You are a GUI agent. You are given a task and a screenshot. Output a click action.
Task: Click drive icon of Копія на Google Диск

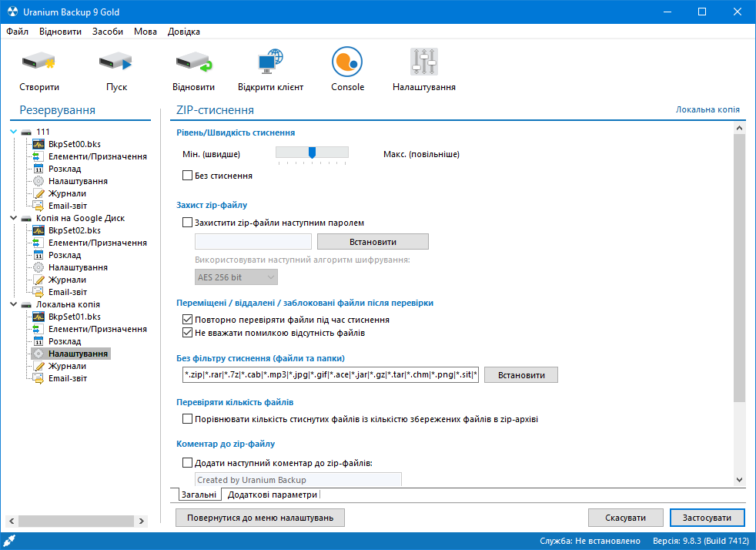tap(26, 219)
